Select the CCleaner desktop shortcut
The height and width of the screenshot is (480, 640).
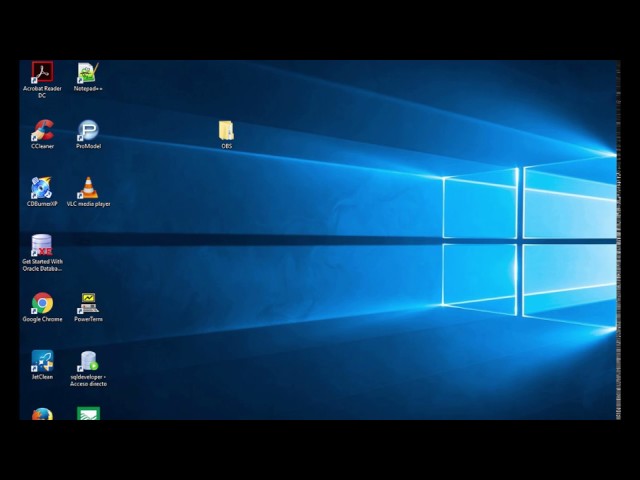[42, 130]
